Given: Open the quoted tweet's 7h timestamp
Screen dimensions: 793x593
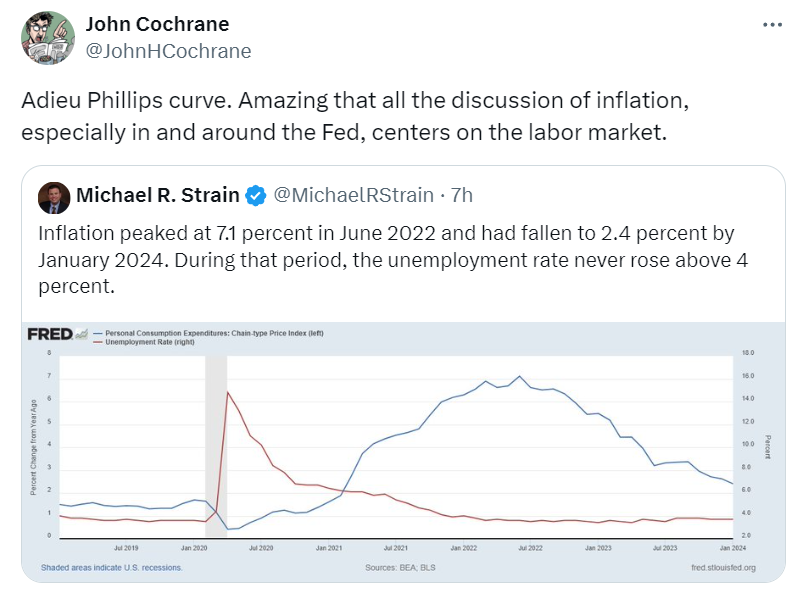Looking at the screenshot, I should (x=461, y=194).
